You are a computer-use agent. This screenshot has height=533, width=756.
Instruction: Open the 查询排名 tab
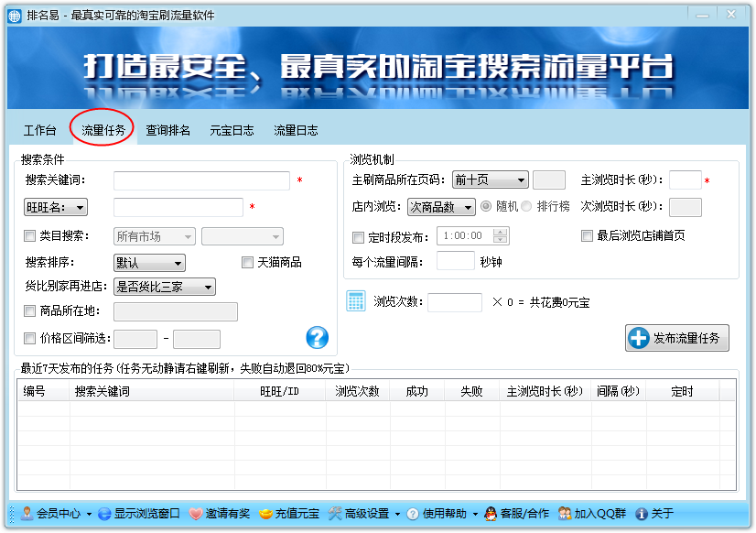click(167, 130)
